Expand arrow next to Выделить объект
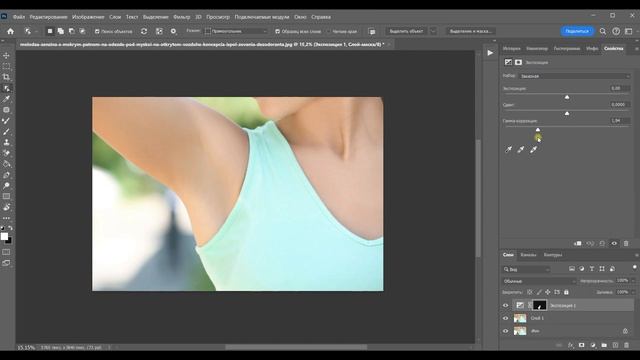Viewport: 640px width, 360px height. 433,31
